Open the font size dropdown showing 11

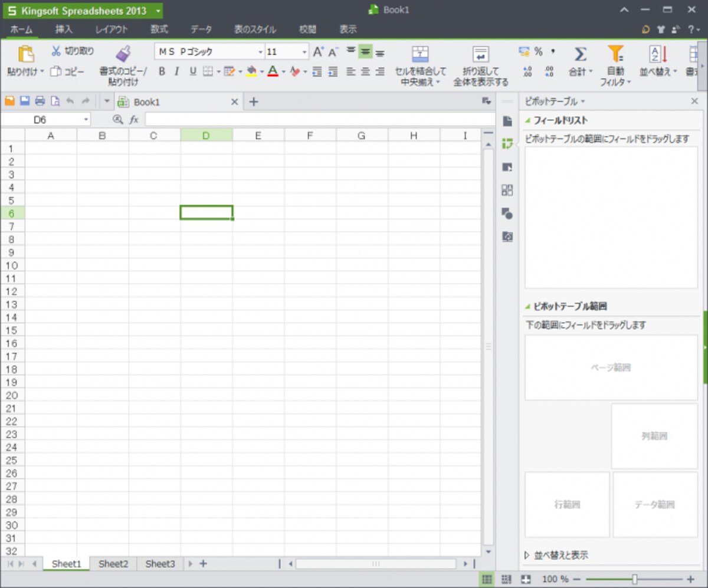tap(304, 52)
